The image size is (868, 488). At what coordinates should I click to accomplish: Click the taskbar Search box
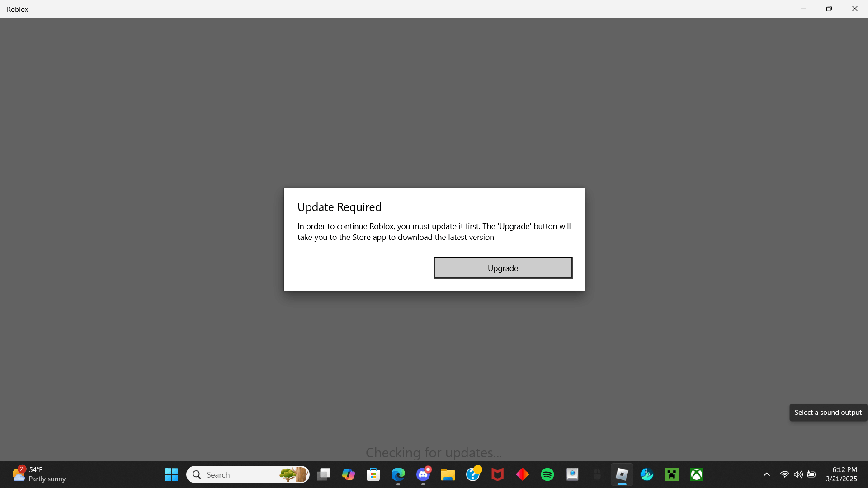248,474
